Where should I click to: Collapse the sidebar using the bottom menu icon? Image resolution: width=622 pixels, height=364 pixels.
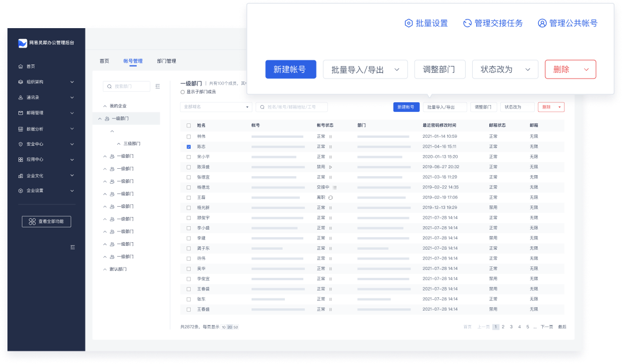72,247
